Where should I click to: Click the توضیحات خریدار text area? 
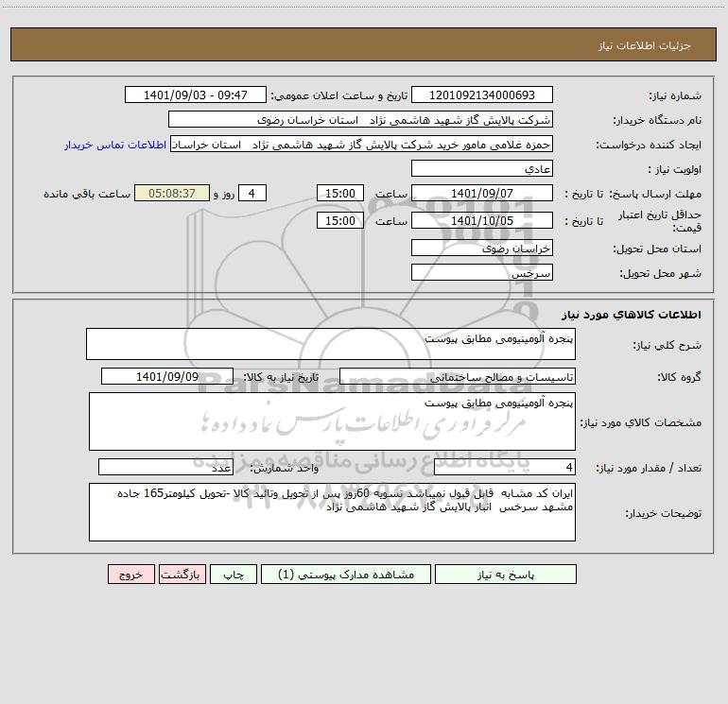332,512
